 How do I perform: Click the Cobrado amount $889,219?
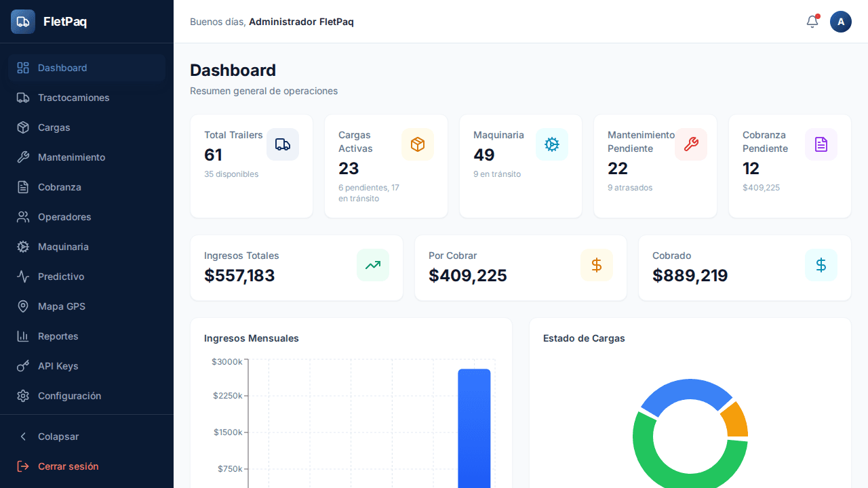point(690,275)
